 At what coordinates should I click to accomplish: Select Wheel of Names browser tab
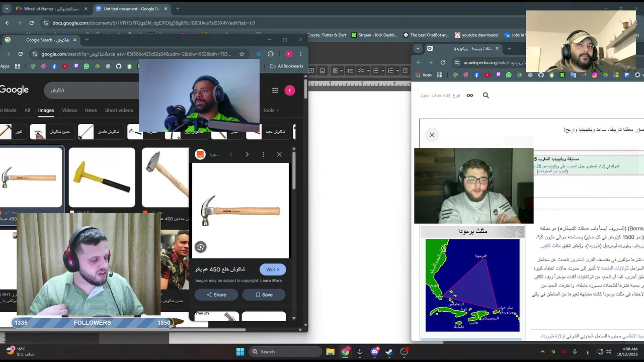pyautogui.click(x=51, y=9)
